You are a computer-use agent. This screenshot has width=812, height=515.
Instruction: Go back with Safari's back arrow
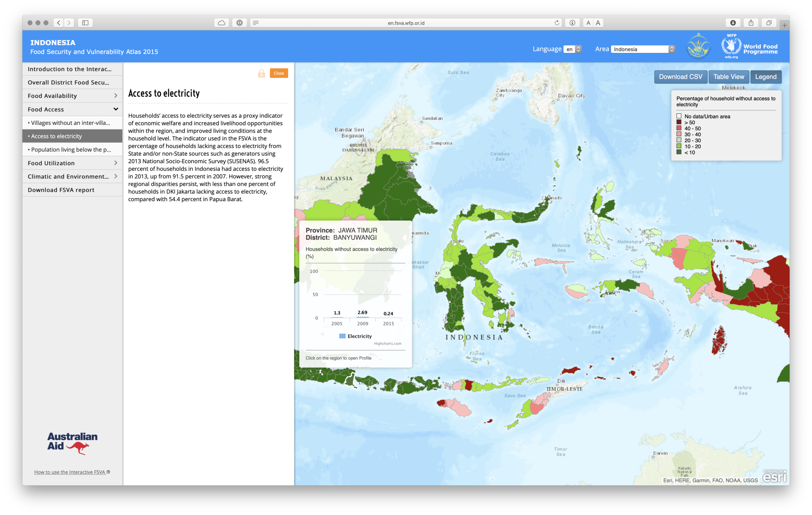[x=59, y=23]
